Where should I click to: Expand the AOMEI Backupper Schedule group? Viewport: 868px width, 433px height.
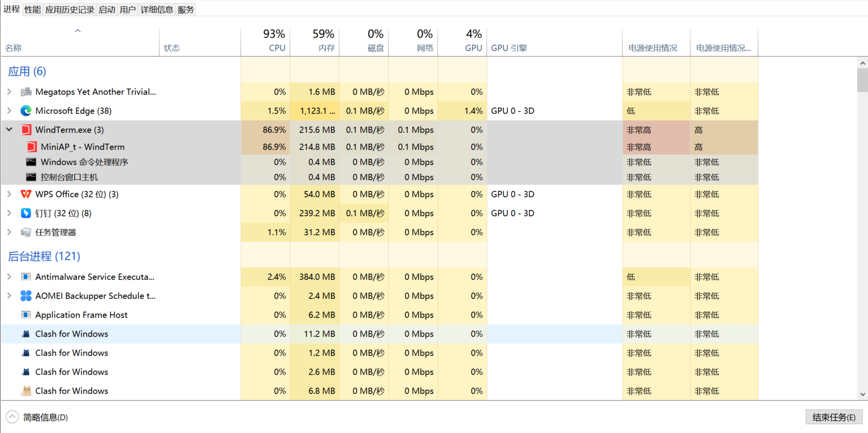point(9,296)
